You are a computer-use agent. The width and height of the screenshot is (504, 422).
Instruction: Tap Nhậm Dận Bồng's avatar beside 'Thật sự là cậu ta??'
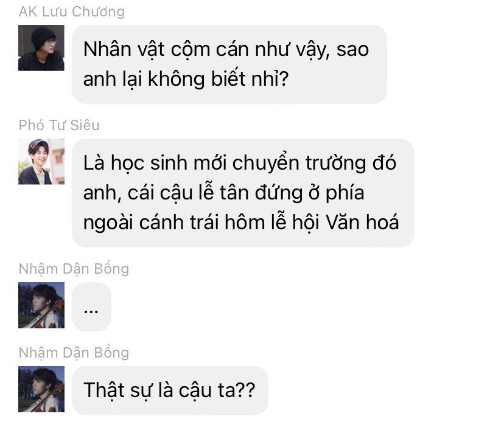point(41,389)
